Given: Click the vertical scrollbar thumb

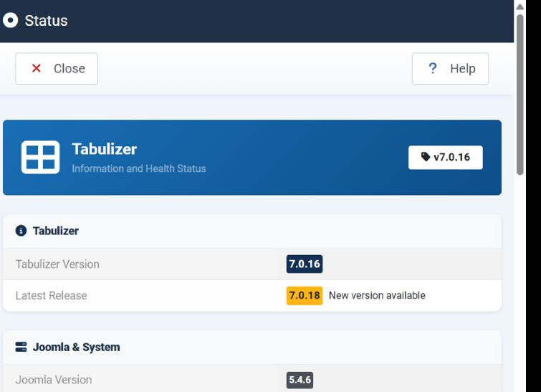Looking at the screenshot, I should tap(520, 94).
